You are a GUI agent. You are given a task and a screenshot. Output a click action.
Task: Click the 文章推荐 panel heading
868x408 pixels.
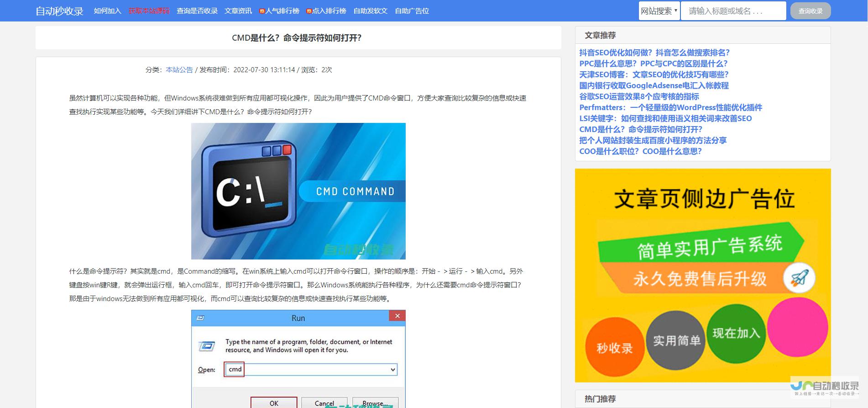click(600, 35)
